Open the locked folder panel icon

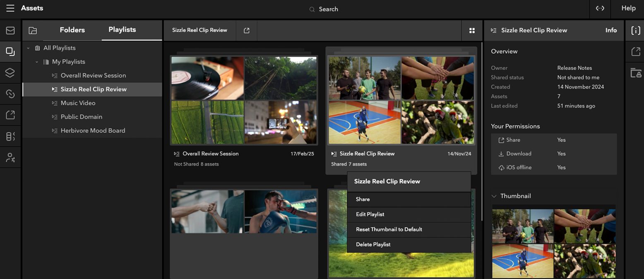point(635,73)
